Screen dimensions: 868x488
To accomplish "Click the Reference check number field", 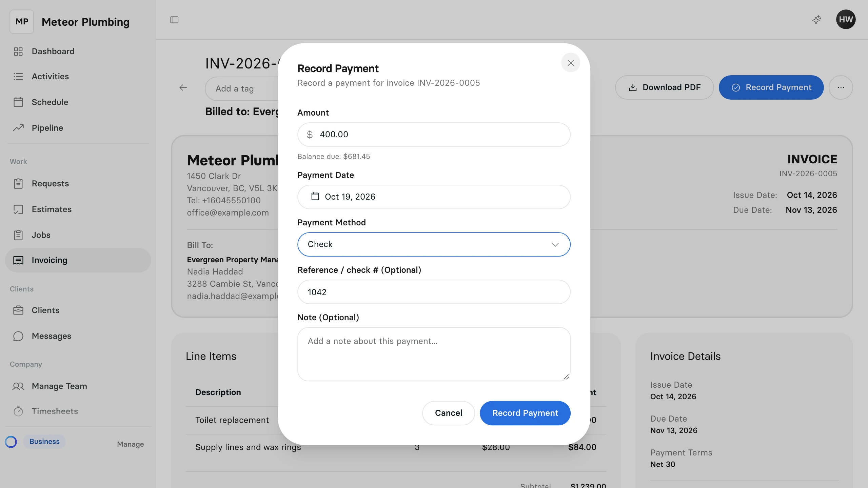I will coord(434,292).
